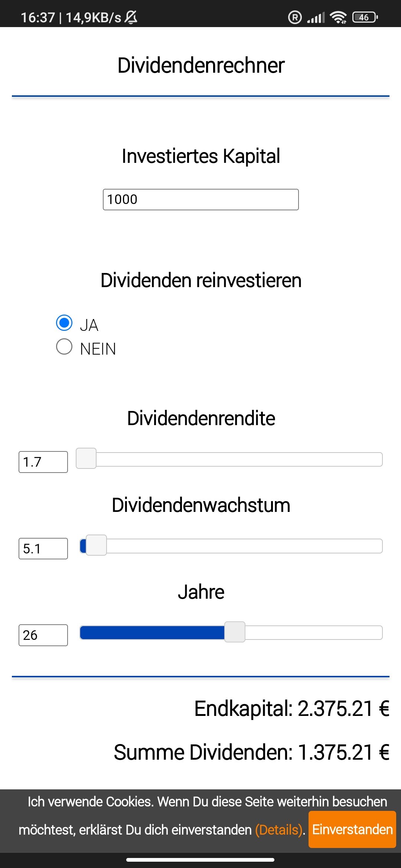Click the Investiertes Kapital input field
The height and width of the screenshot is (868, 401).
pyautogui.click(x=200, y=200)
